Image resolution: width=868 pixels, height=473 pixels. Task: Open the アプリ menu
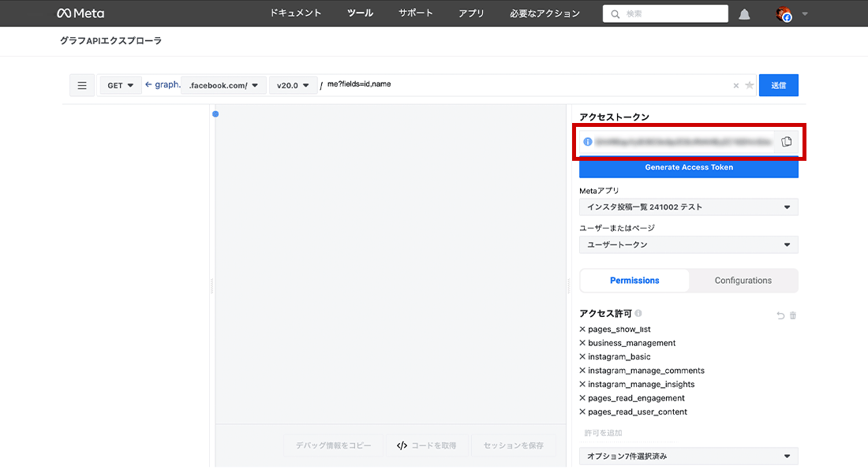pyautogui.click(x=472, y=13)
